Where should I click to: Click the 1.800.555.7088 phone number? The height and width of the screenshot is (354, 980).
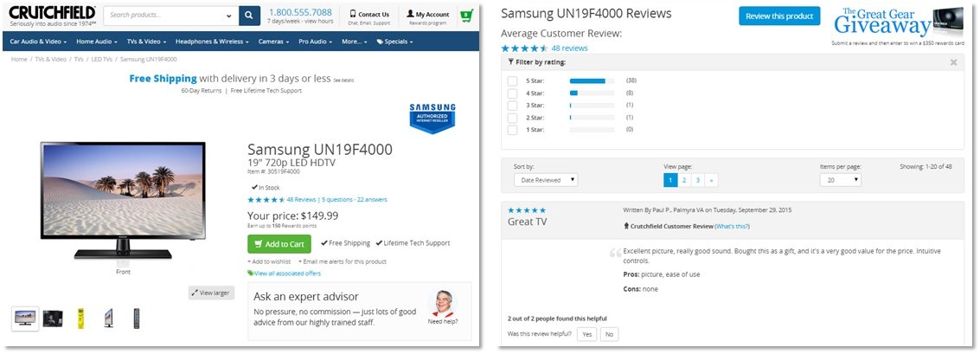pyautogui.click(x=301, y=12)
